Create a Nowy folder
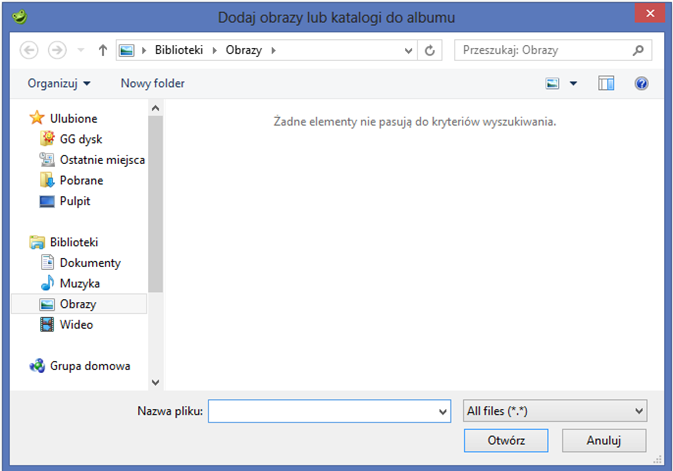The width and height of the screenshot is (673, 471). tap(152, 83)
